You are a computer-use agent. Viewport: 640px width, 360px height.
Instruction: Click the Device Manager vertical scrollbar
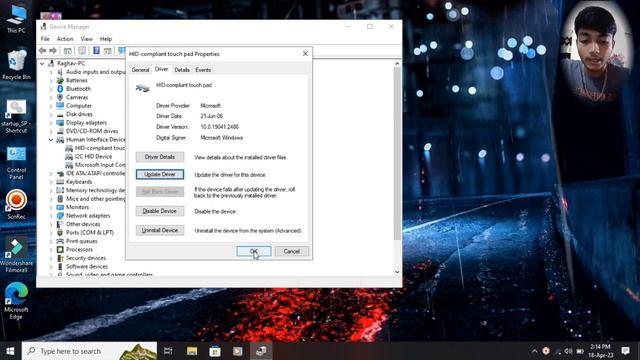click(397, 153)
